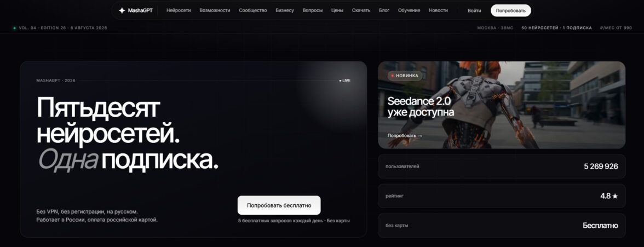
Task: Go to Новости in the navigation bar
Action: coord(438,10)
